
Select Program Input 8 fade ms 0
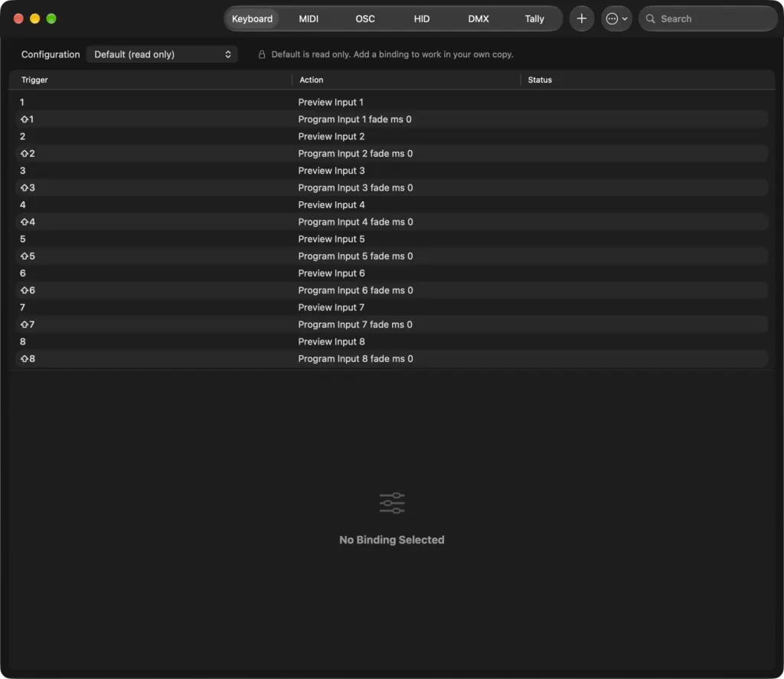pyautogui.click(x=391, y=358)
